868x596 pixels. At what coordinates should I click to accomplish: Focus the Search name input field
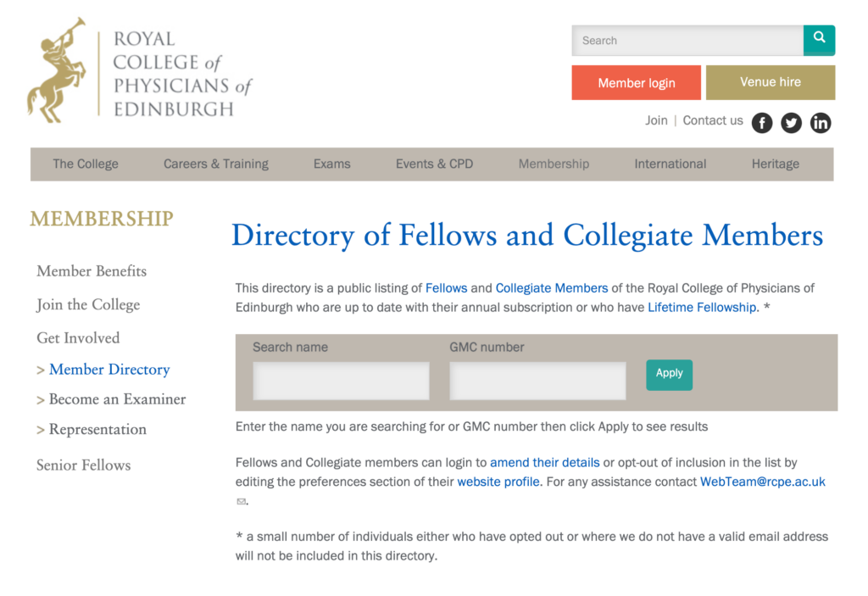[x=341, y=381]
